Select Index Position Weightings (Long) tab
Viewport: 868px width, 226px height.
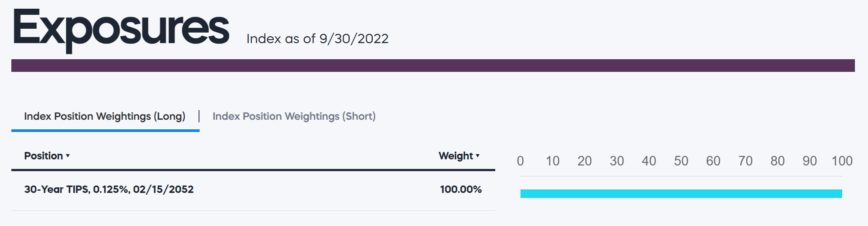pyautogui.click(x=105, y=116)
